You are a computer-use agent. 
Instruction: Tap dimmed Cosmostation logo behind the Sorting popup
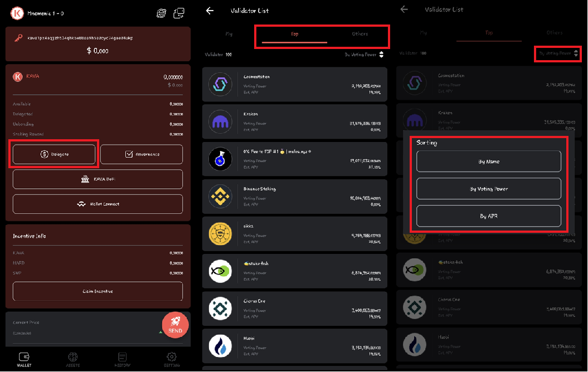[x=414, y=83]
